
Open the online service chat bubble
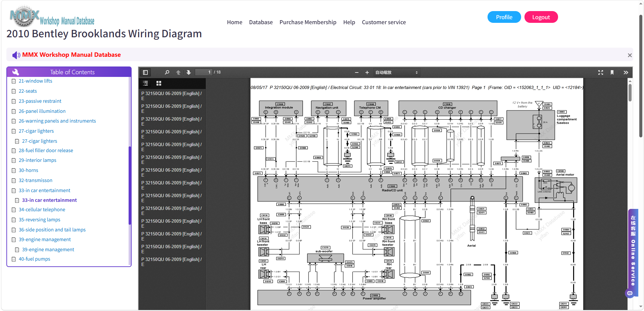pos(630,293)
